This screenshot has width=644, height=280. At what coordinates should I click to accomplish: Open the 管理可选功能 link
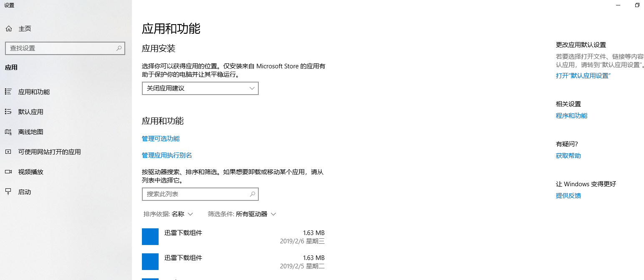(161, 139)
